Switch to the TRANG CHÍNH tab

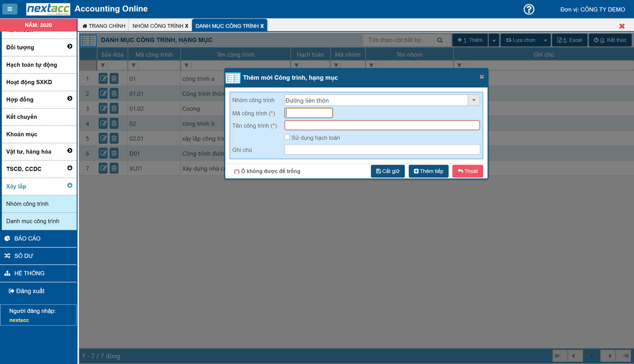pos(104,26)
